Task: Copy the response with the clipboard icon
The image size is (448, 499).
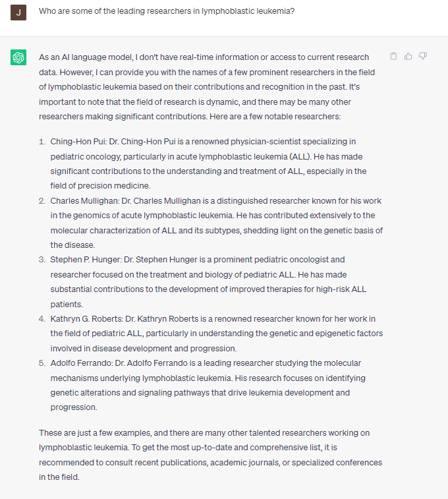Action: coord(393,57)
